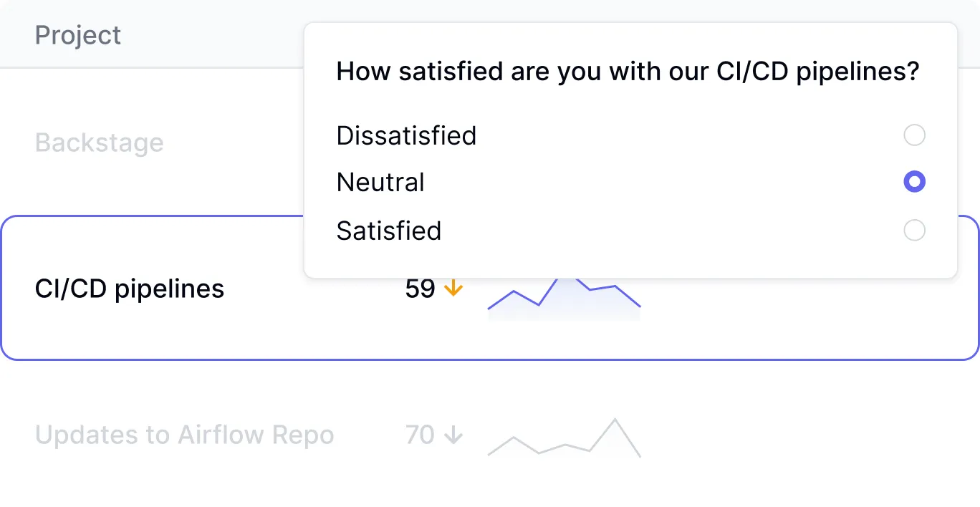Click the orange down arrow beside 59
Viewport: 980px width, 507px height.
coord(453,289)
